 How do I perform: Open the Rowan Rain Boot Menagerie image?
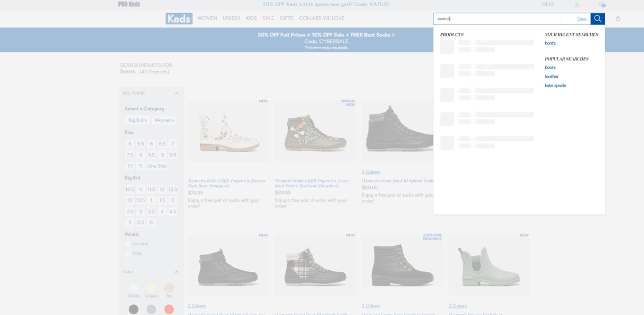[228, 131]
